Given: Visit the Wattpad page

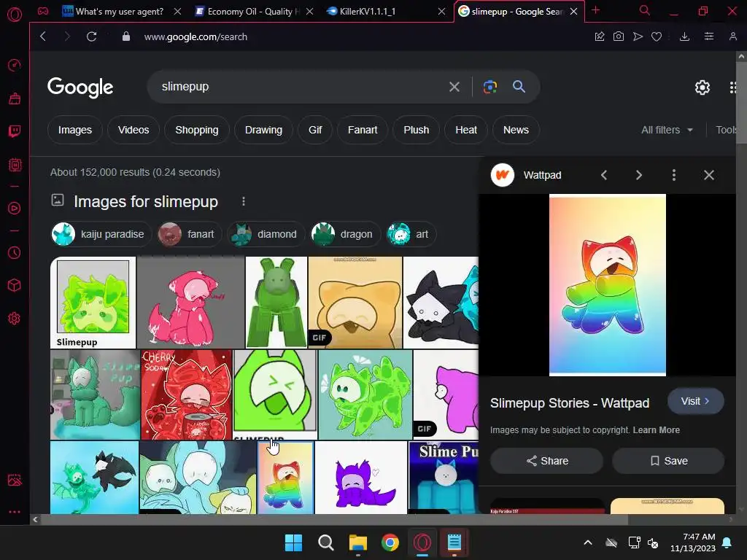Looking at the screenshot, I should click(695, 401).
